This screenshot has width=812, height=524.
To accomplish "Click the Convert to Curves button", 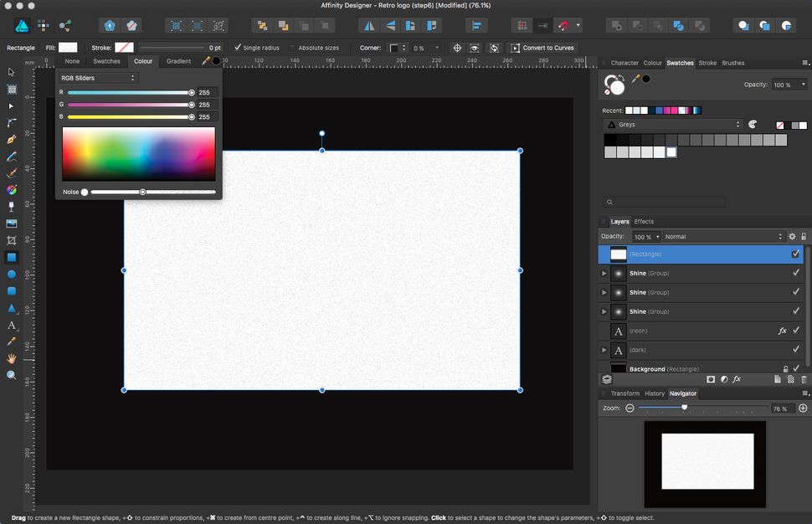I will click(x=545, y=48).
